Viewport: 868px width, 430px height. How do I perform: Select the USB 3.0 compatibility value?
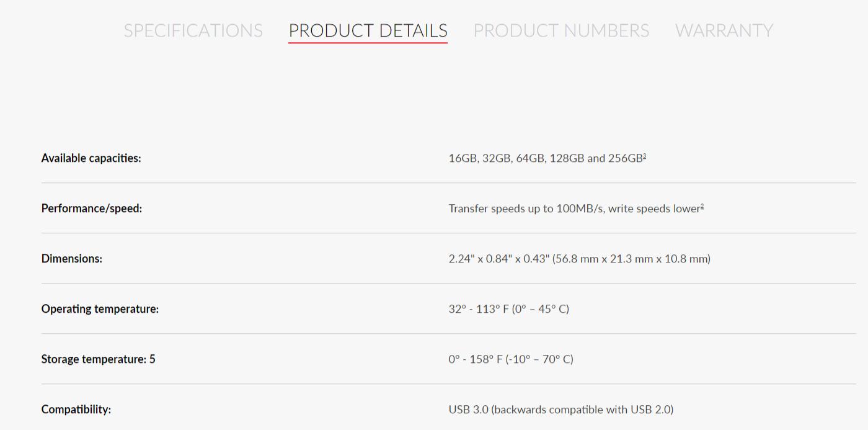(560, 409)
